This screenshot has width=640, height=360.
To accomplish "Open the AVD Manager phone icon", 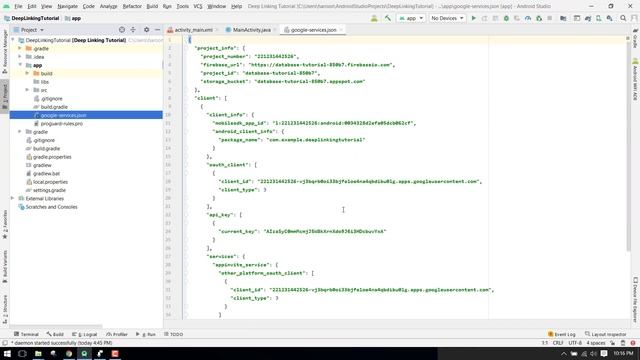I will pos(598,18).
